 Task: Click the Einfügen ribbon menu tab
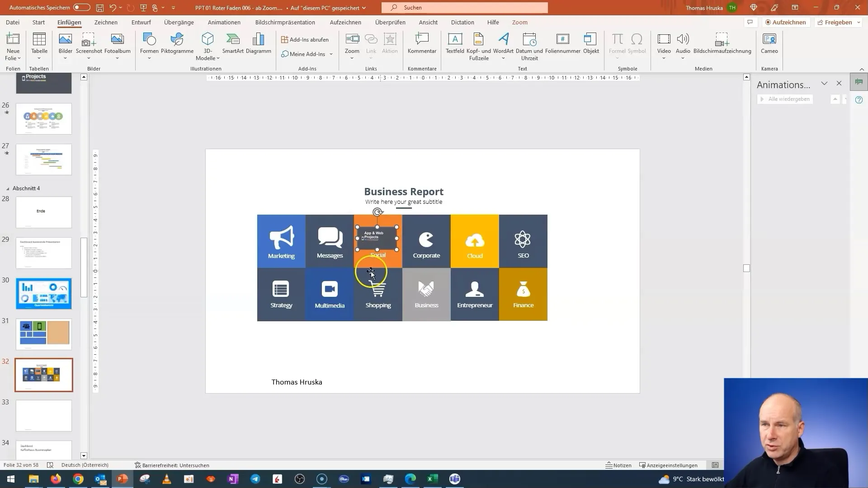(69, 23)
